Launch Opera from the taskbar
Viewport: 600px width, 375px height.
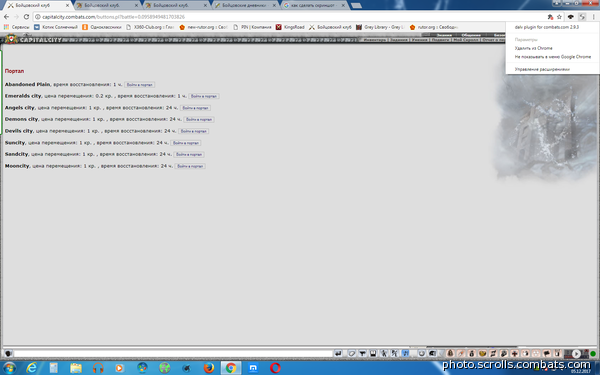pyautogui.click(x=275, y=368)
